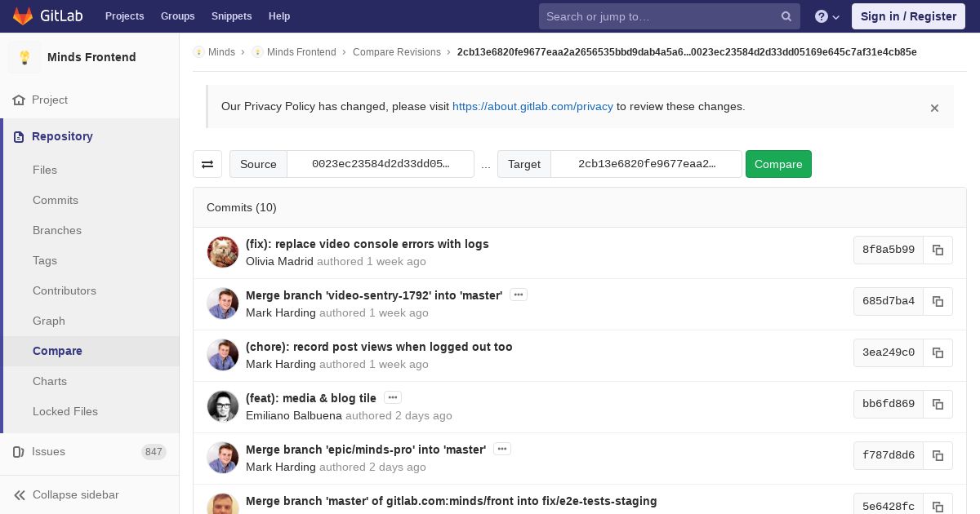
Task: Go to Snippets
Action: point(231,16)
